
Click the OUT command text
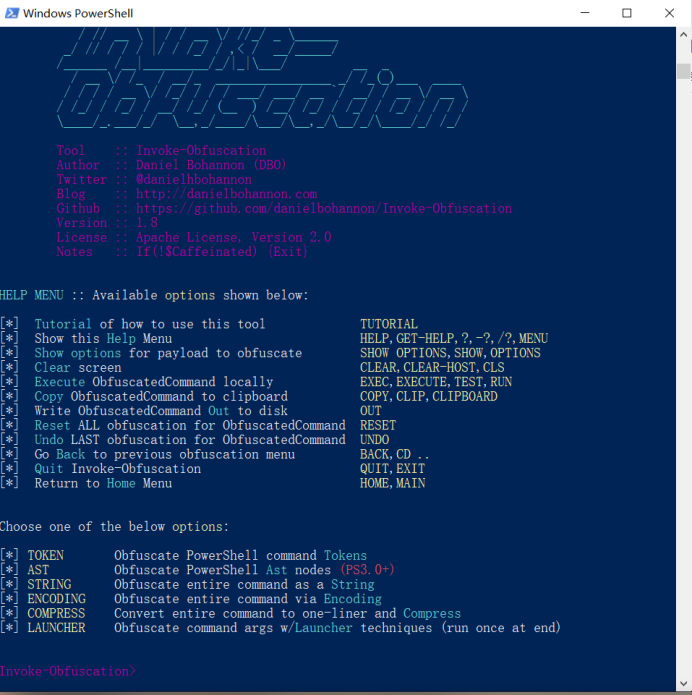[371, 411]
